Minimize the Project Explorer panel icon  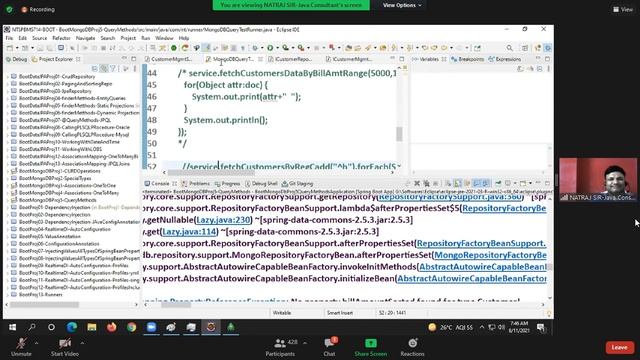(124, 59)
